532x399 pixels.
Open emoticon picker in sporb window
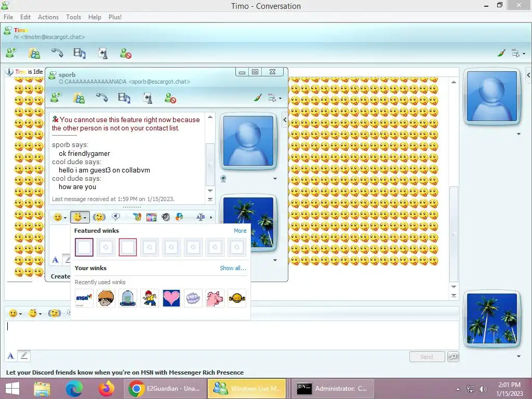pyautogui.click(x=60, y=217)
